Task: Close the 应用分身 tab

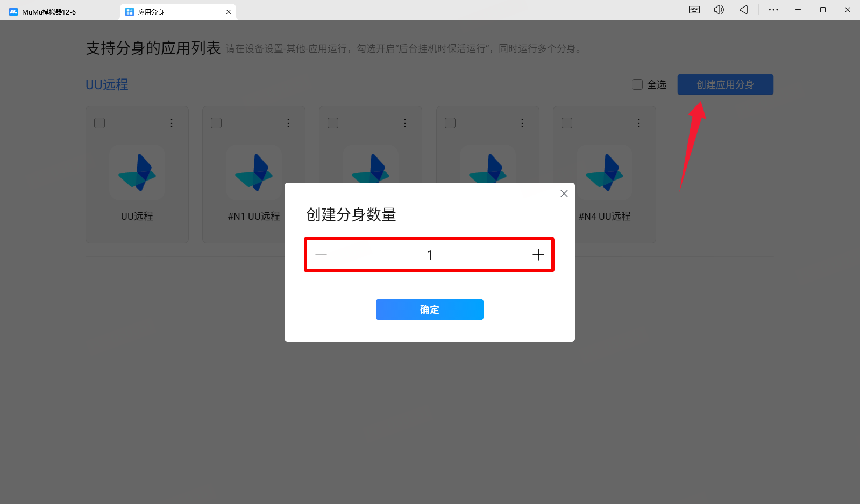Action: coord(229,12)
